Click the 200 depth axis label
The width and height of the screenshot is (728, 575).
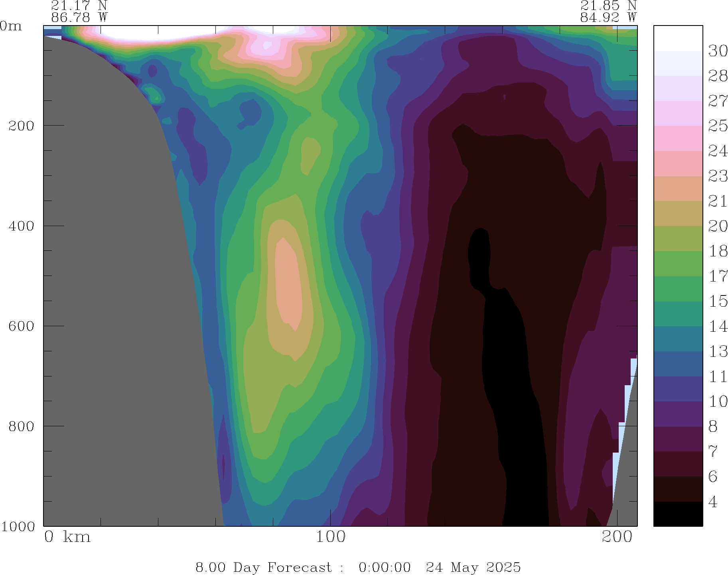pos(22,126)
